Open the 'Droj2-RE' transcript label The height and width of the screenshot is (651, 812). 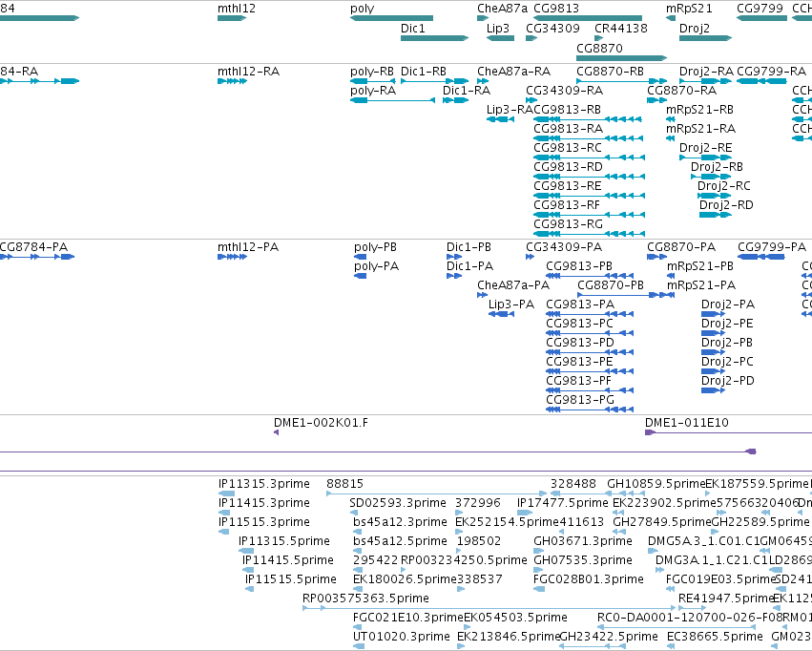[706, 148]
